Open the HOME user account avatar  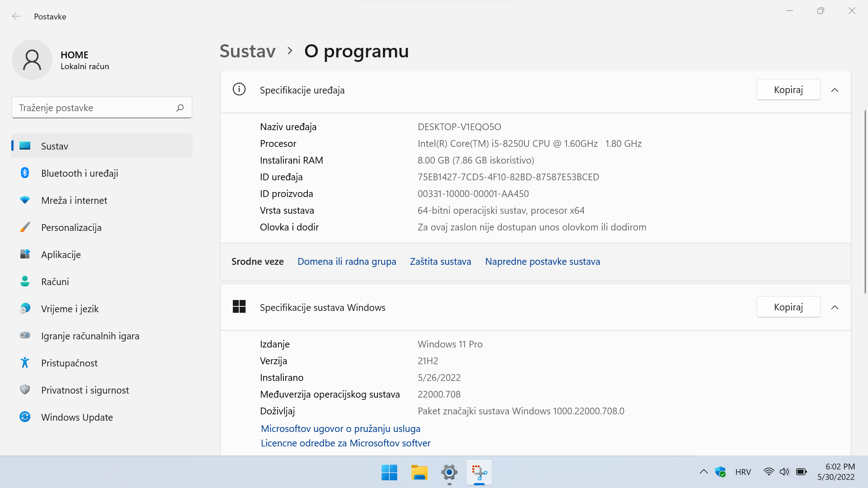point(32,60)
